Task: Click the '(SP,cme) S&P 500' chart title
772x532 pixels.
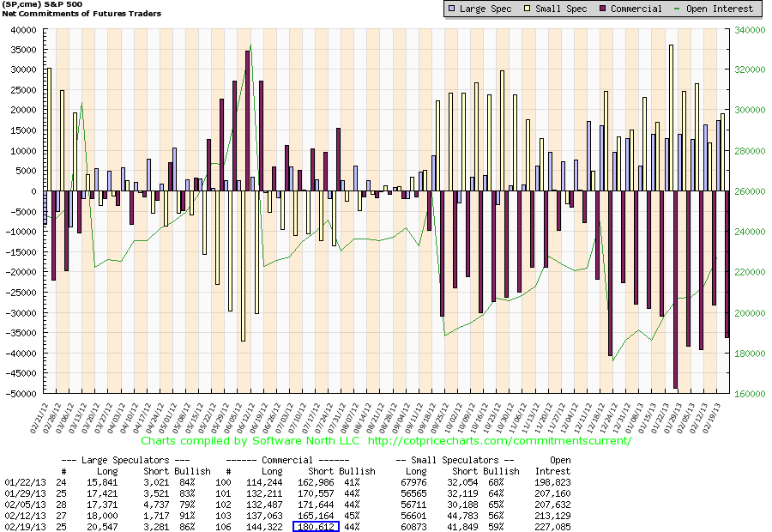Action: pyautogui.click(x=42, y=4)
